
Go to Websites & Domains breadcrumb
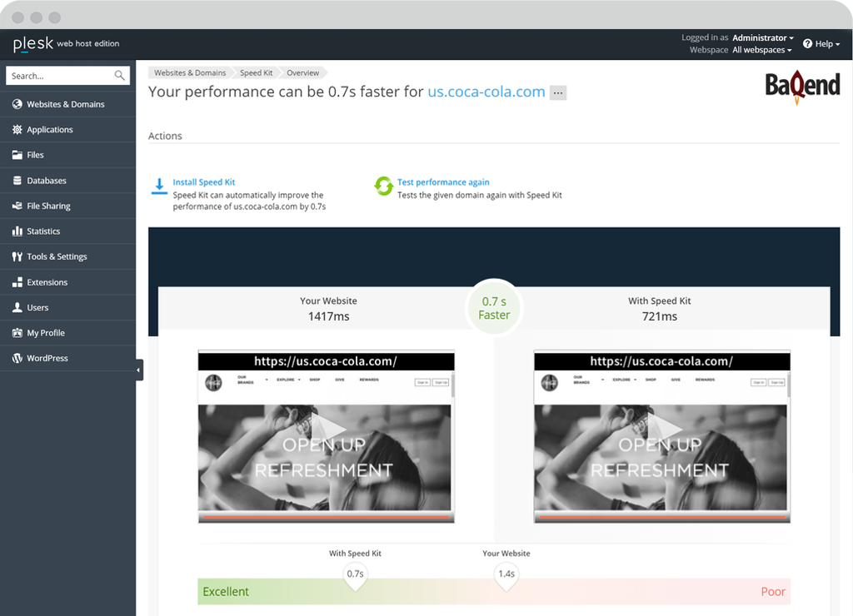pyautogui.click(x=190, y=73)
